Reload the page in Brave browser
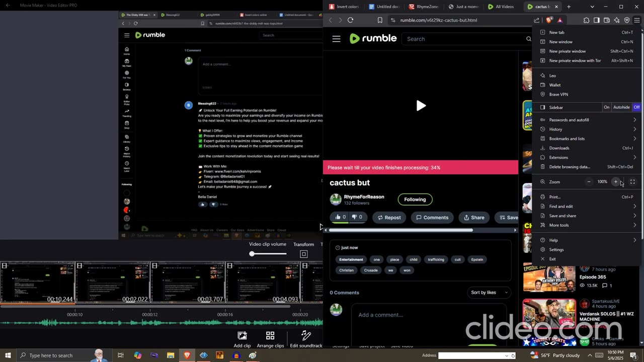This screenshot has width=644, height=362. [x=351, y=20]
